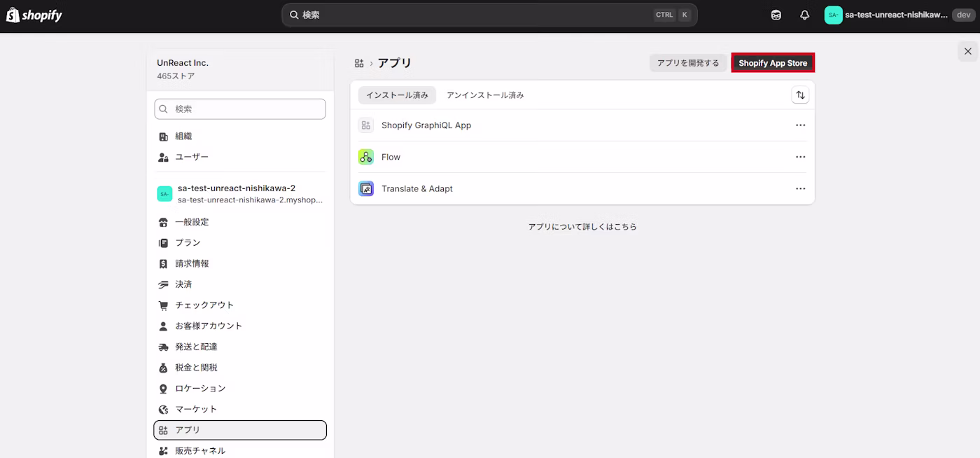This screenshot has width=980, height=458.
Task: Open マーケット sidebar menu item
Action: click(x=240, y=409)
